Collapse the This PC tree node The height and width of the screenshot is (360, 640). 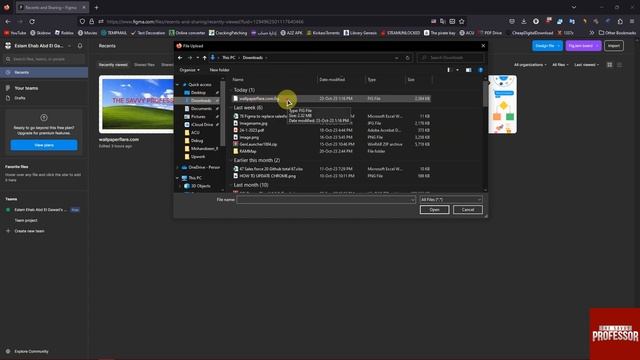click(178, 178)
